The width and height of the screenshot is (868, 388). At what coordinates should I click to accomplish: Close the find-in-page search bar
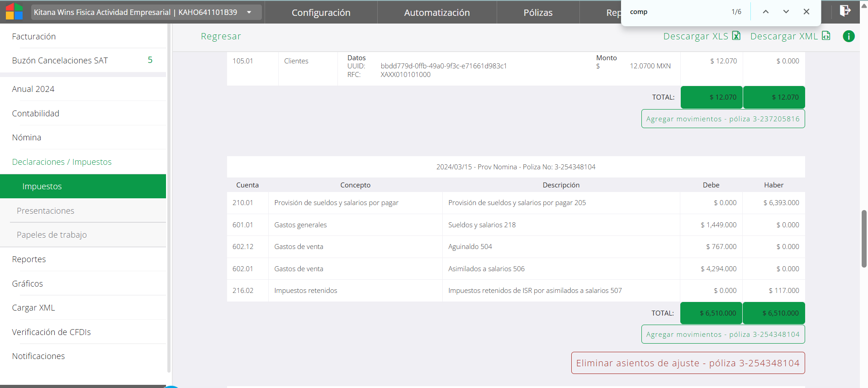tap(806, 12)
